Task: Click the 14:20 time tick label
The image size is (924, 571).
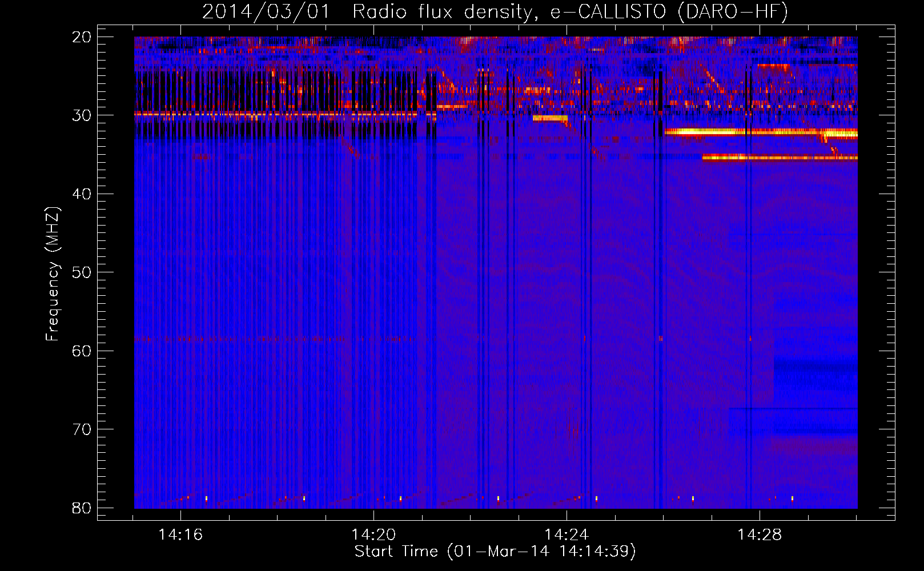Action: (373, 535)
